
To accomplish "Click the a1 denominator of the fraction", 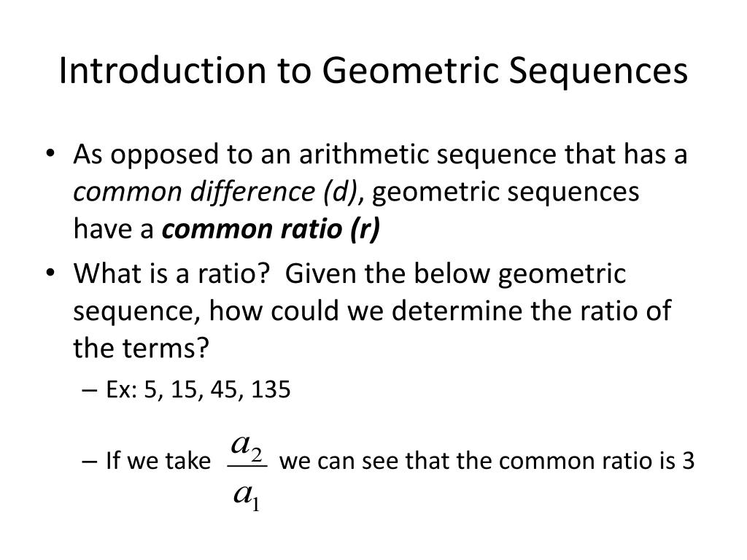I will tap(247, 496).
